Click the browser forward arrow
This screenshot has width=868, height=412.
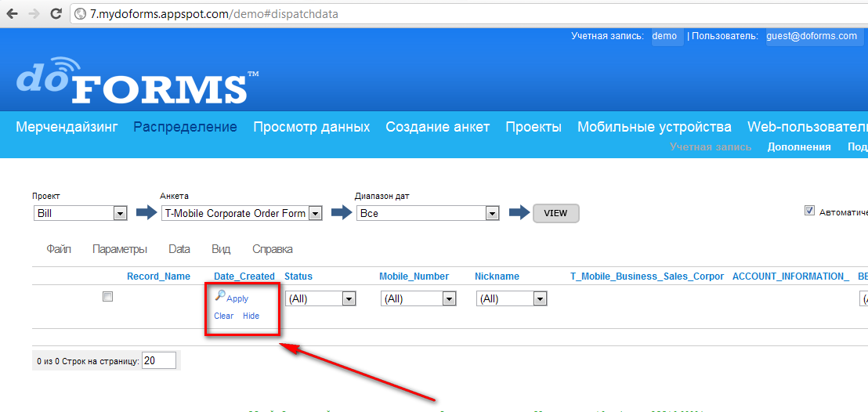click(34, 14)
